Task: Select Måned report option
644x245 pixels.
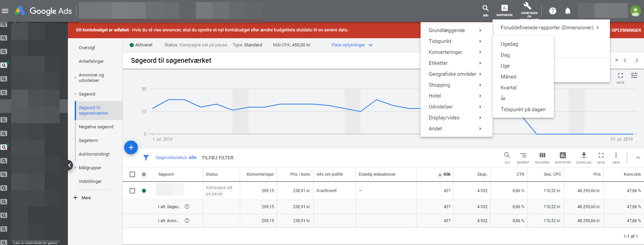Action: pos(523,77)
